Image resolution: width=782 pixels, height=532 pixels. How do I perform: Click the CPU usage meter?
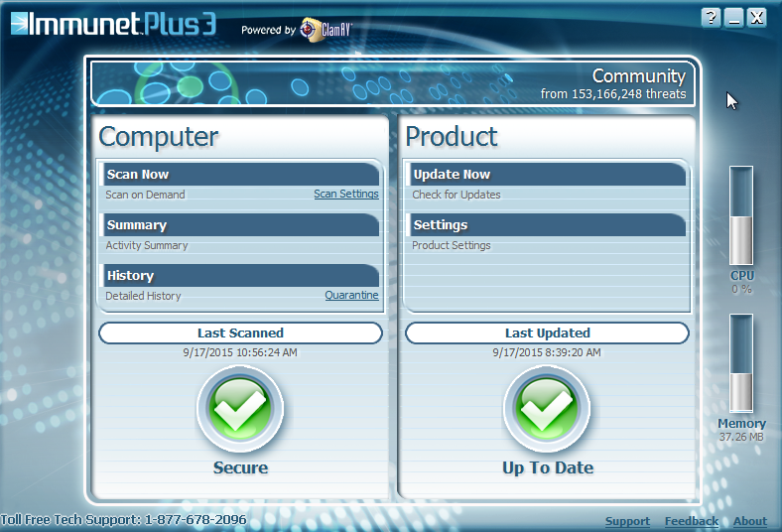741,215
